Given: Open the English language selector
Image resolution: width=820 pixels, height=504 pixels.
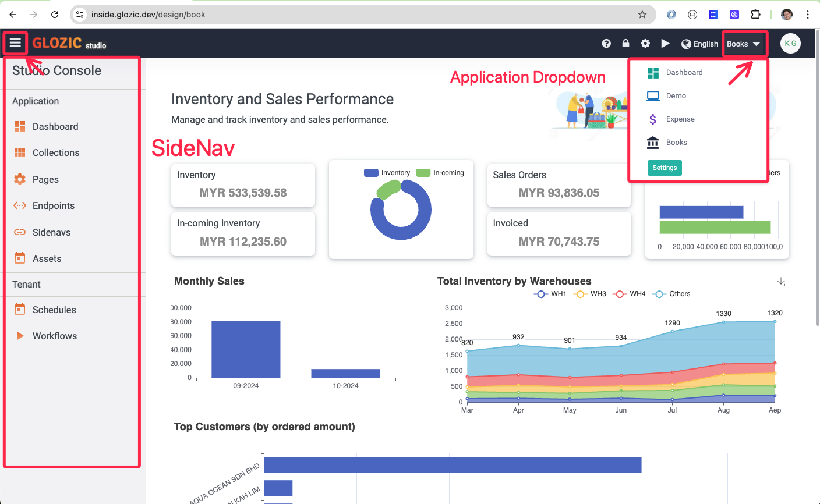Looking at the screenshot, I should [699, 44].
